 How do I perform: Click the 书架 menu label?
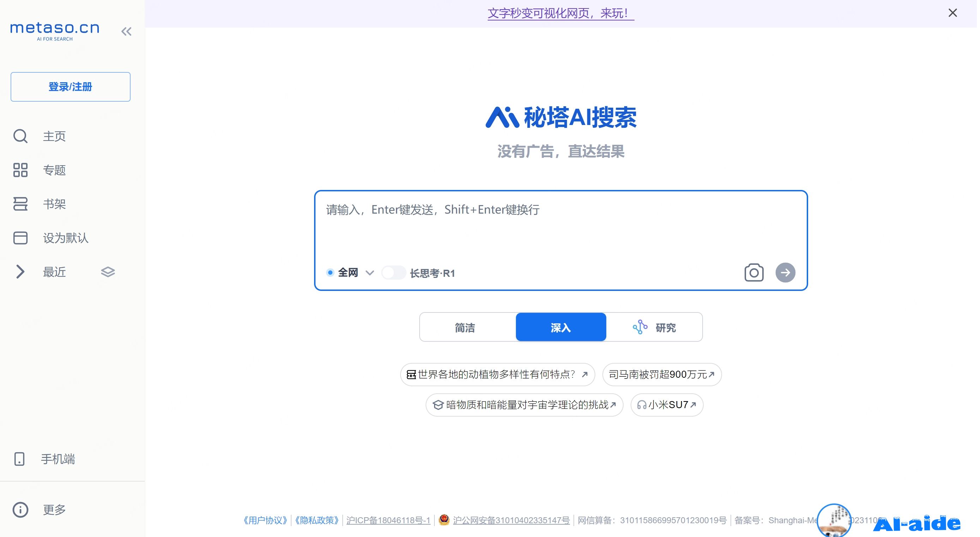point(54,204)
